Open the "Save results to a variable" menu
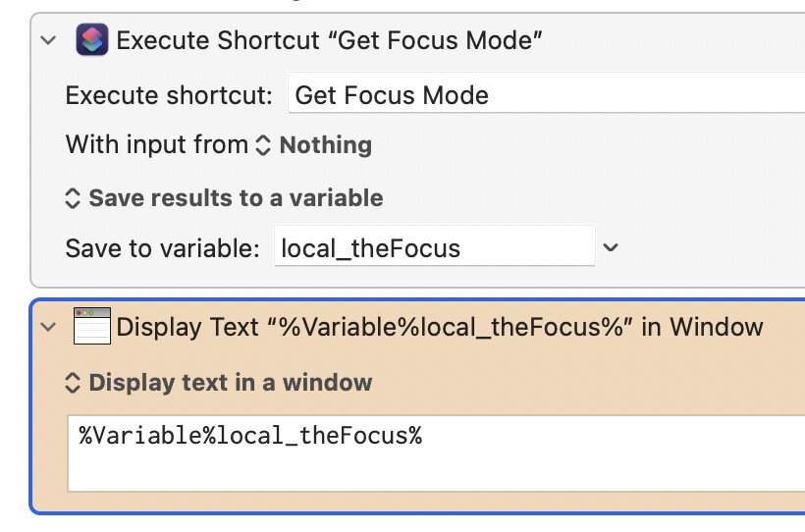This screenshot has width=805, height=532. coord(236,197)
